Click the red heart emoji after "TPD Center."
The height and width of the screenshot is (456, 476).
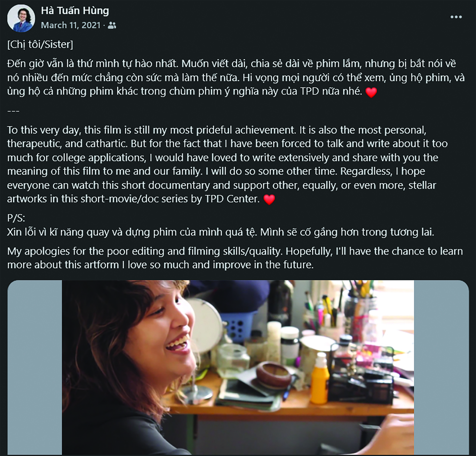click(269, 200)
